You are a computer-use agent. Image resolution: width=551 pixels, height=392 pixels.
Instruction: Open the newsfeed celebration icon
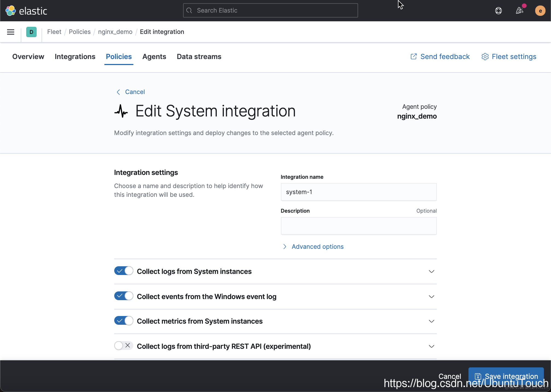tap(519, 11)
